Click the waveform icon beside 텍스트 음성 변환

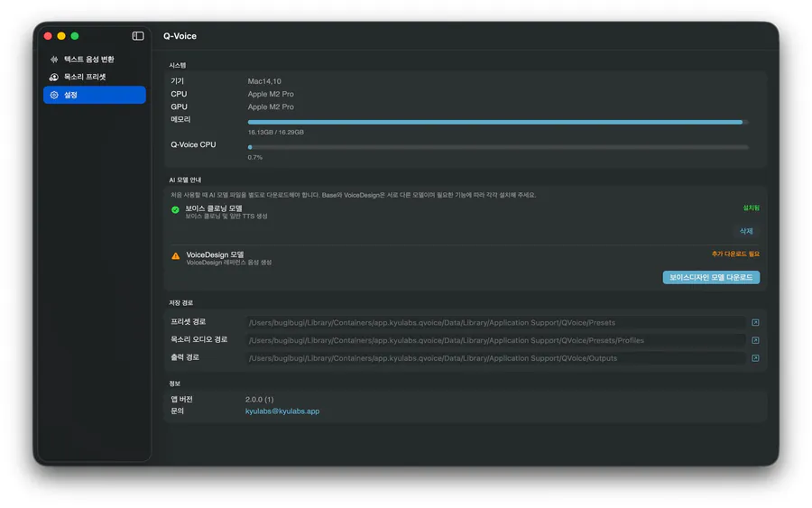click(54, 59)
